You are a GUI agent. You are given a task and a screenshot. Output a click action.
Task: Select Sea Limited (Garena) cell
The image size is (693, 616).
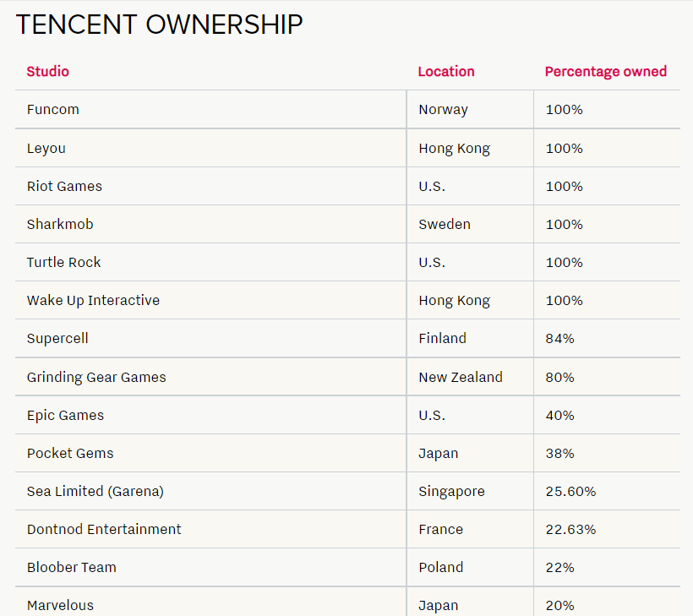click(x=95, y=492)
